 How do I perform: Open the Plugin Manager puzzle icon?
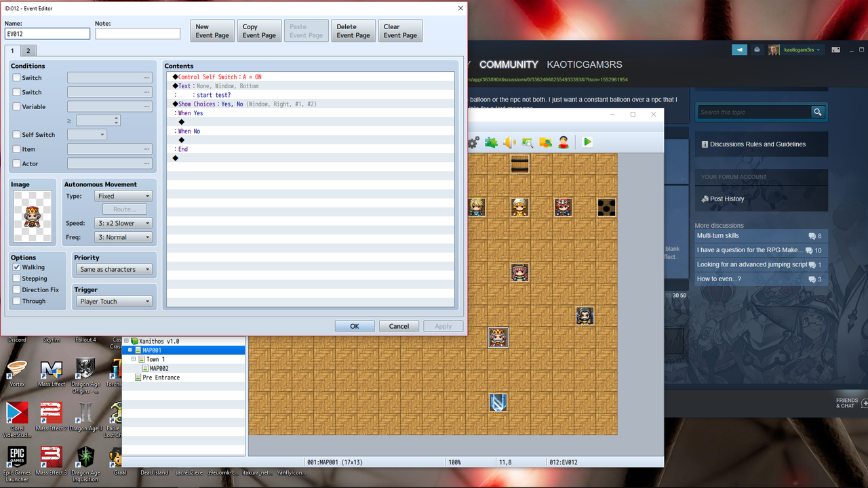point(490,142)
